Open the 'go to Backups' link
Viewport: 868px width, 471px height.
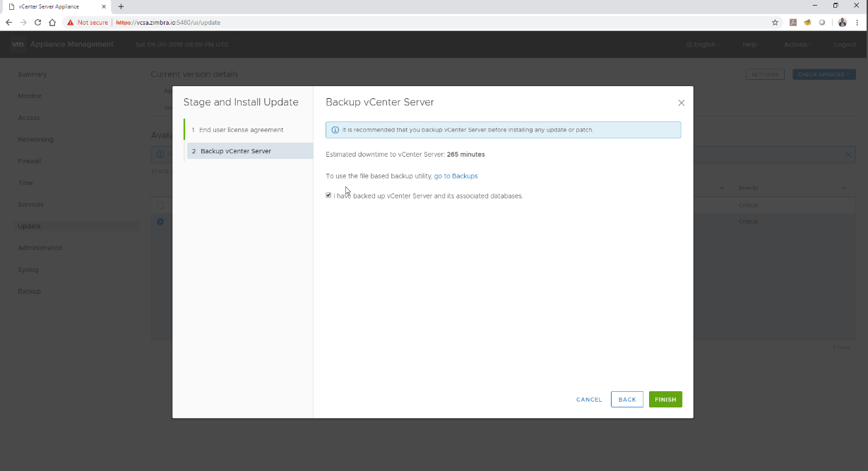coord(456,176)
